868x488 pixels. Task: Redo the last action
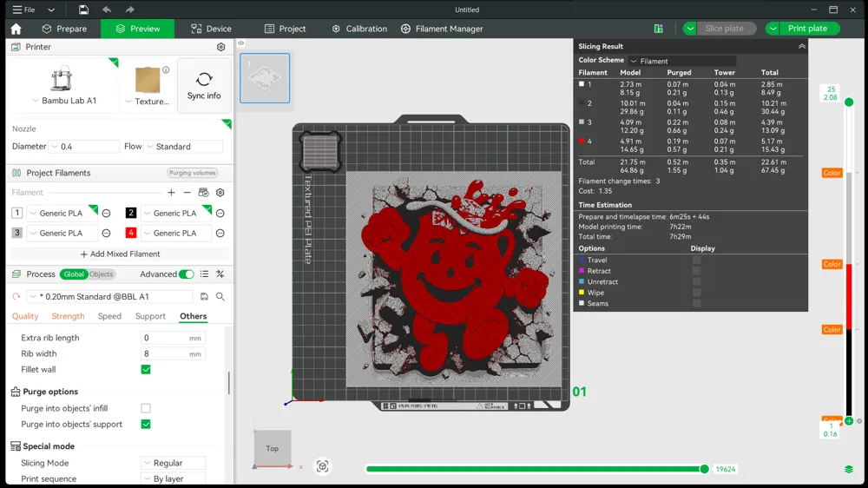point(129,10)
